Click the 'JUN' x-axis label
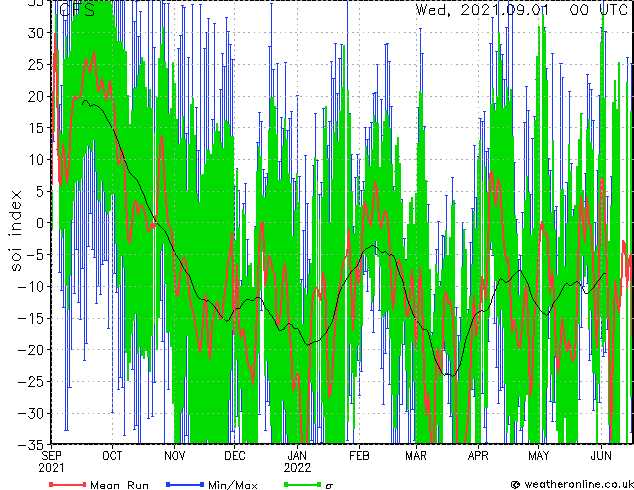 (x=601, y=456)
